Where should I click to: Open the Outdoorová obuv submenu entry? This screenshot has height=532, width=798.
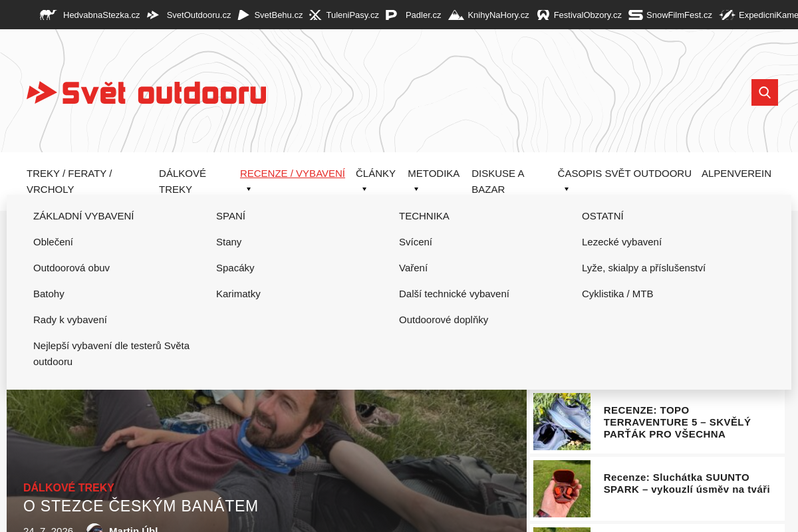pos(71,267)
